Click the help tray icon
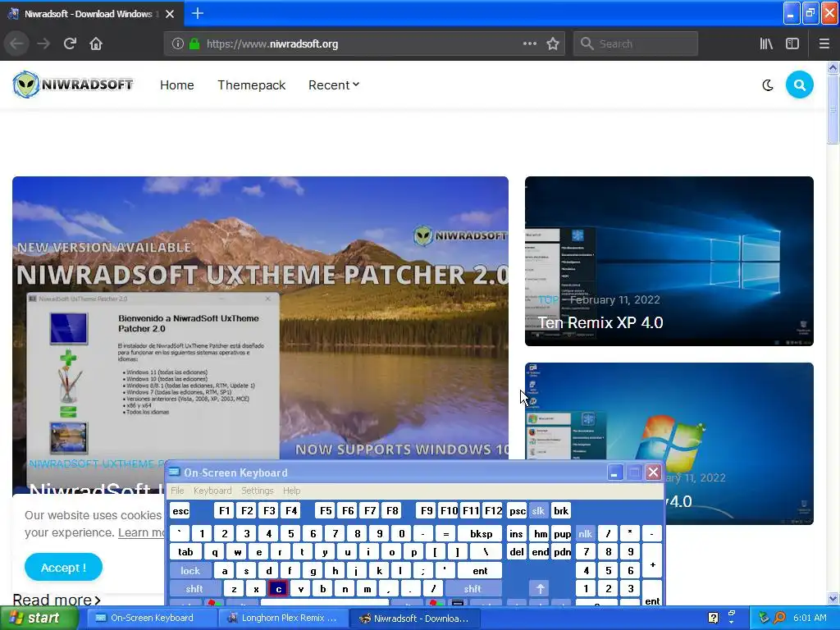The image size is (840, 630). [713, 618]
